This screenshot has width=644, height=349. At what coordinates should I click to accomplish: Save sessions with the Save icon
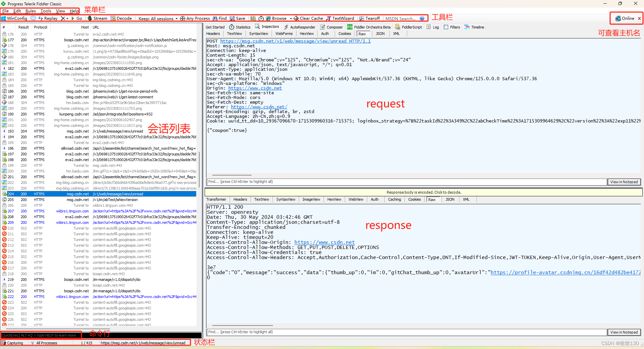pos(237,18)
